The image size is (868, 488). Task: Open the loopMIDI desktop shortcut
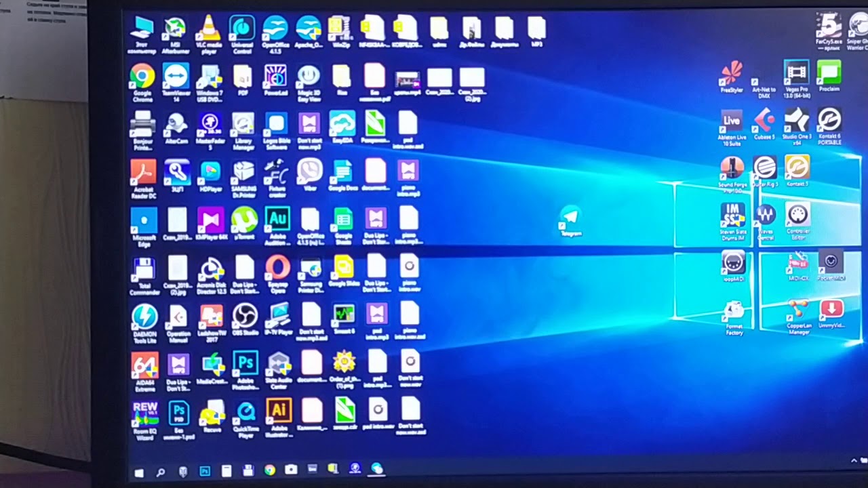(733, 266)
